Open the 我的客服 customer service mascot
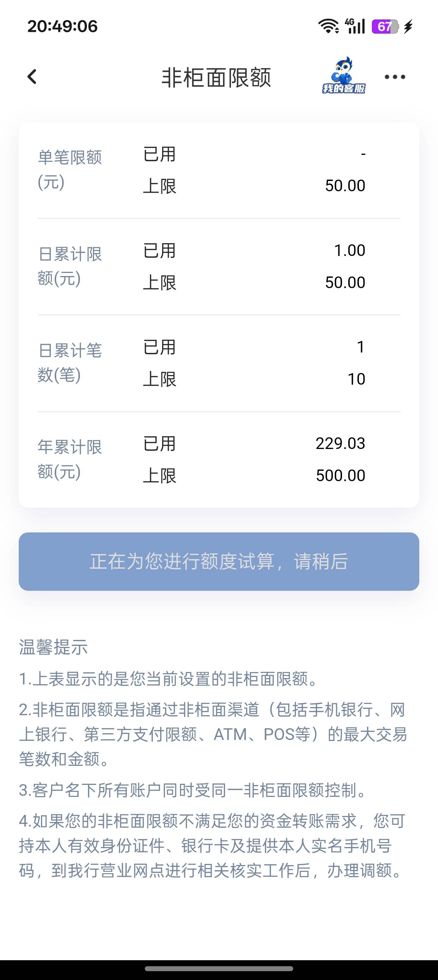 click(344, 76)
